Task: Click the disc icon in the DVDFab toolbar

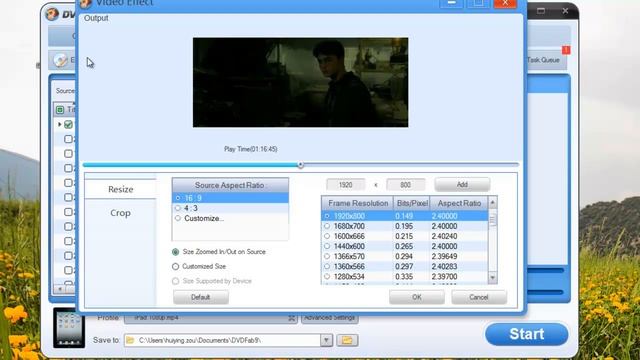Action: (60, 60)
